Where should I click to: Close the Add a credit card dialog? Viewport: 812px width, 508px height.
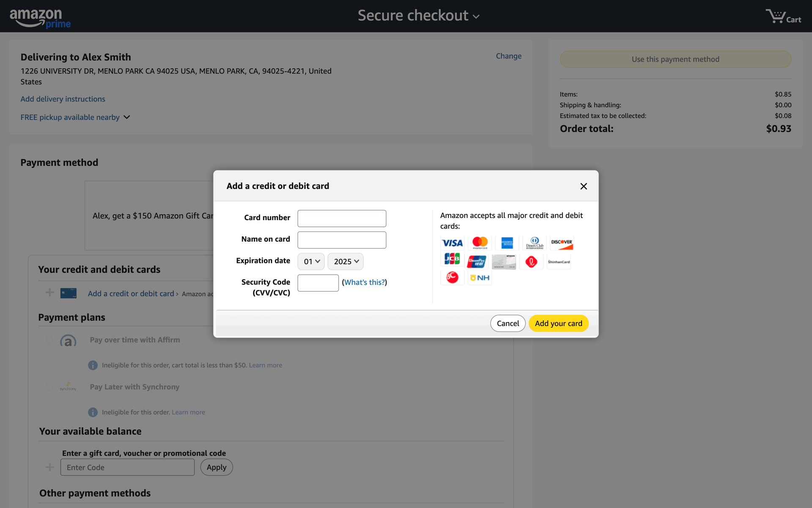(x=584, y=186)
